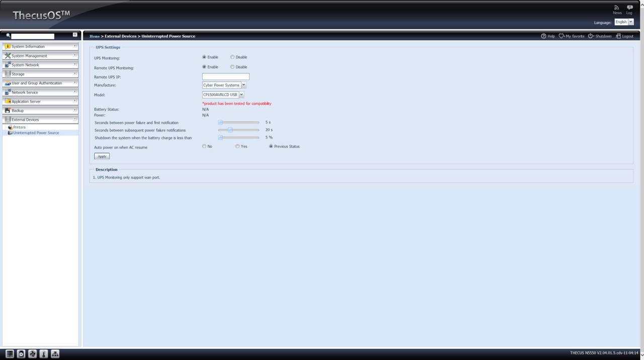The height and width of the screenshot is (360, 644).
Task: Open the News RSS feed icon
Action: pos(616,8)
